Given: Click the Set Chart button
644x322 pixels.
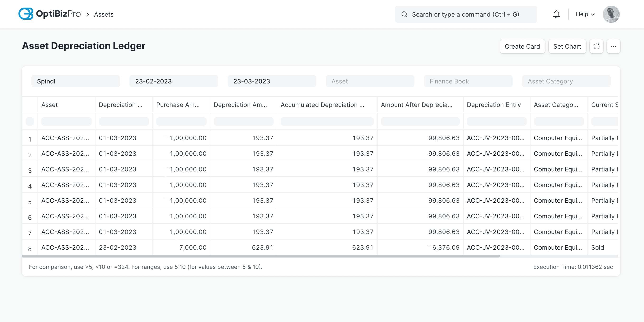Looking at the screenshot, I should (x=567, y=46).
